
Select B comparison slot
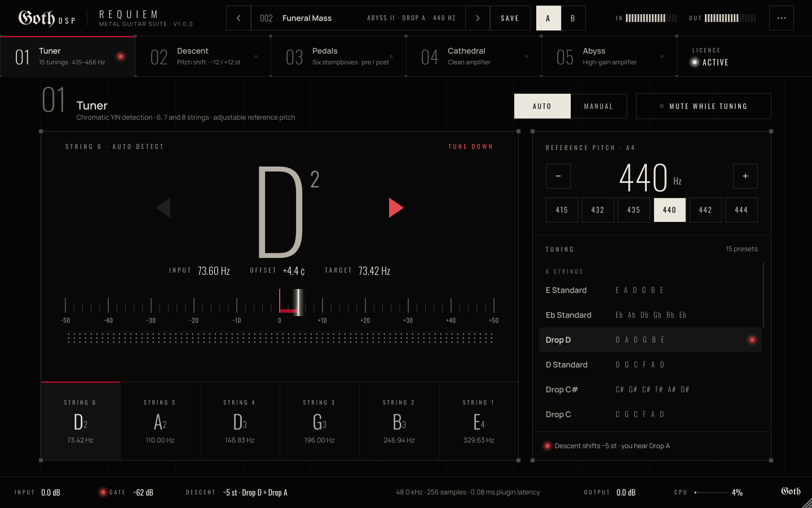click(x=573, y=18)
